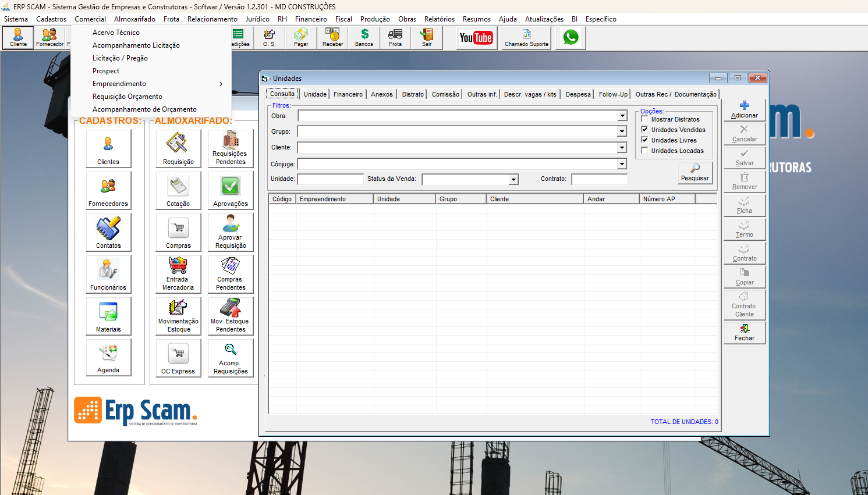
Task: Open the Receber toolbar icon
Action: pos(332,38)
